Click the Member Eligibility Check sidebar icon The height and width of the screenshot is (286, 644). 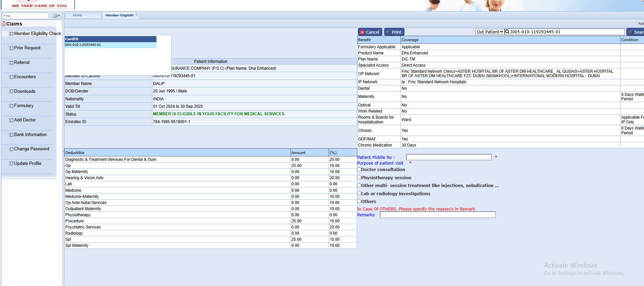(11, 34)
